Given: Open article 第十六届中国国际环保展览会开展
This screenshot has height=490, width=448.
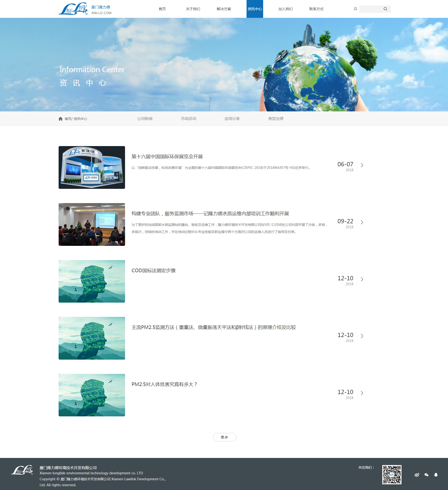Looking at the screenshot, I should (167, 157).
